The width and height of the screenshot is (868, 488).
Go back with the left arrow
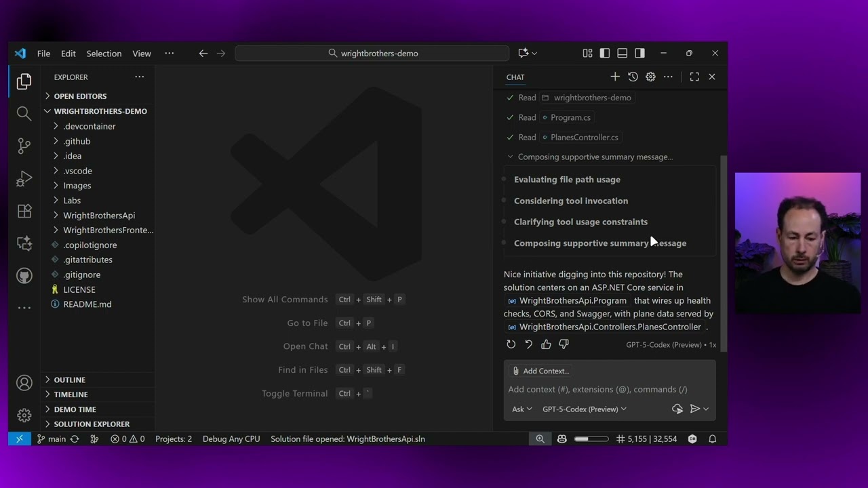[x=203, y=53]
